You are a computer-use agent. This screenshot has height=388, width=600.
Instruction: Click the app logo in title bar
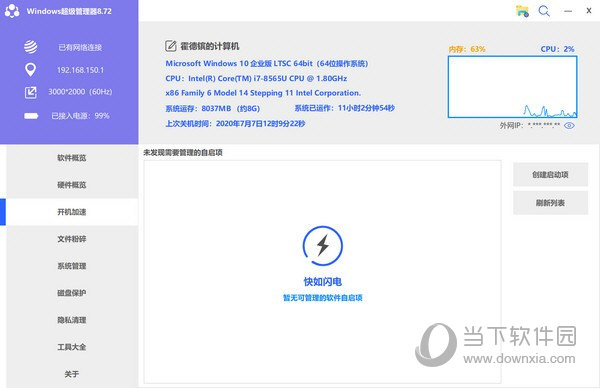tap(12, 11)
